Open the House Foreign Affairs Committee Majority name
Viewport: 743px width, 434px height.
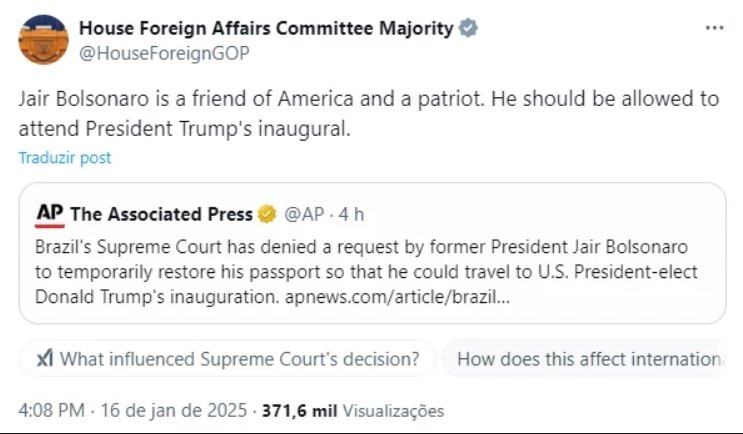tap(266, 28)
